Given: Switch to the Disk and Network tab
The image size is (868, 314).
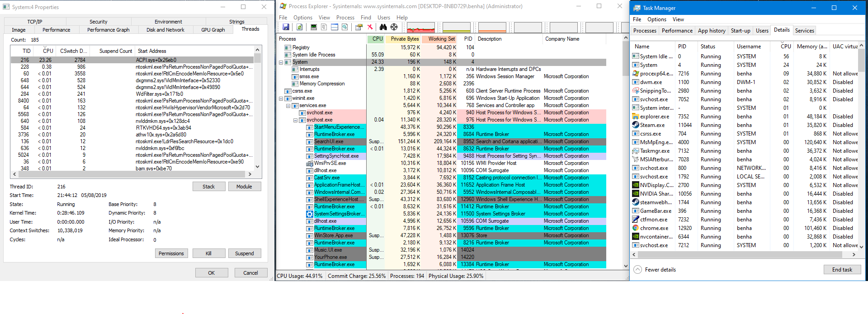Looking at the screenshot, I should tap(165, 30).
